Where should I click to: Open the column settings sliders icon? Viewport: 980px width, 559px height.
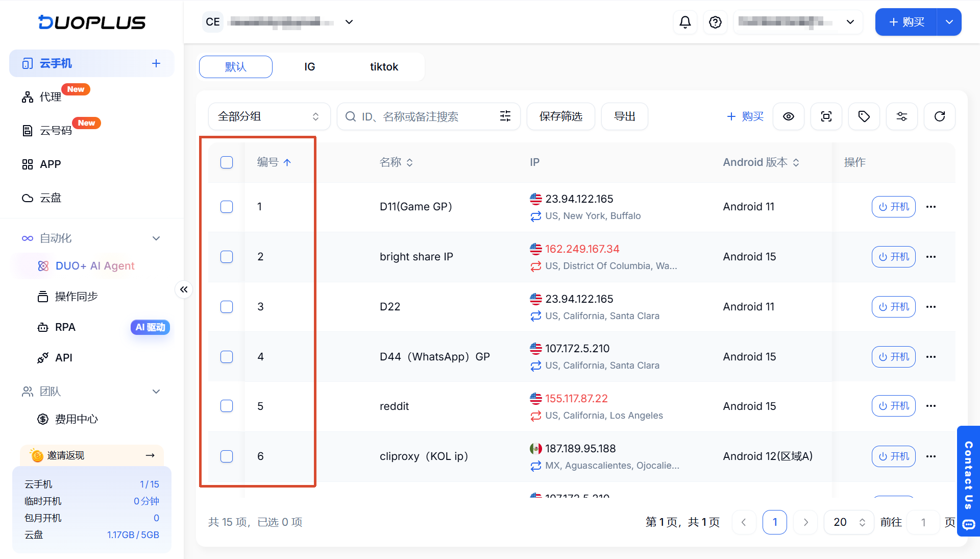[x=902, y=116]
